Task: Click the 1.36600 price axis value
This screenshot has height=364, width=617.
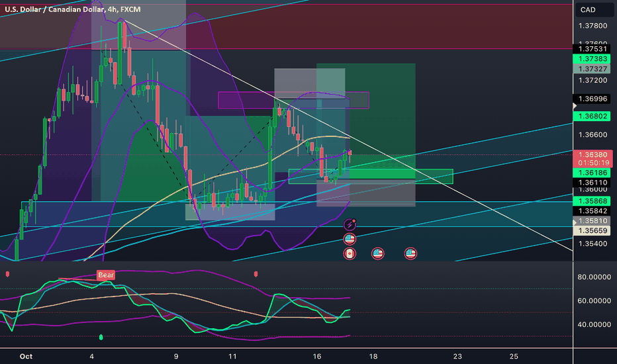Action: (593, 134)
